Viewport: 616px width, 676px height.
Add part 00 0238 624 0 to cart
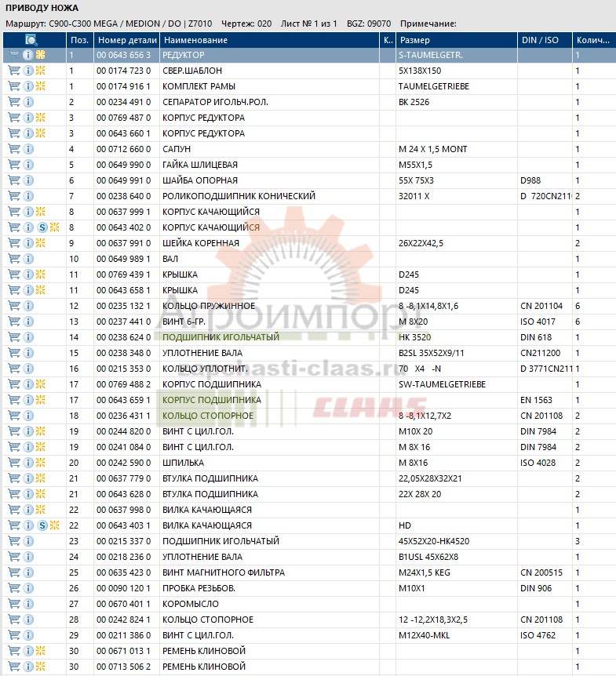point(14,337)
